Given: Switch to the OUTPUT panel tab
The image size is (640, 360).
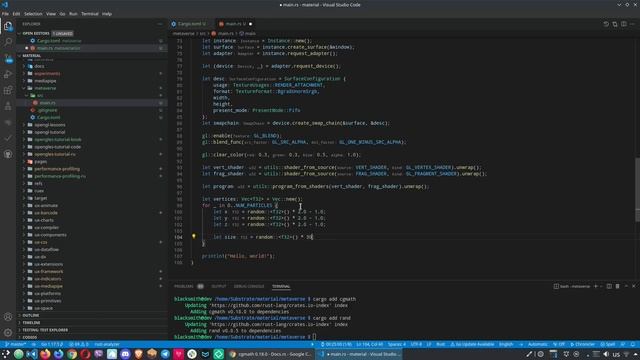Looking at the screenshot, I should point(219,287).
